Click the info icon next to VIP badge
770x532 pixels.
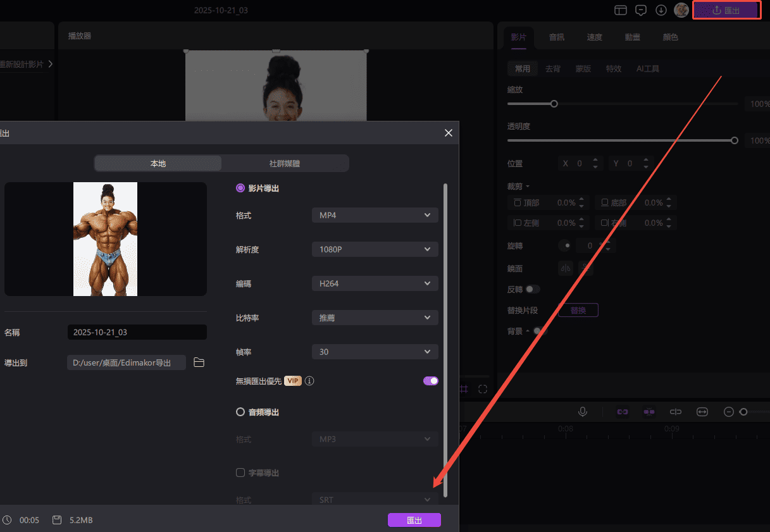tap(310, 381)
